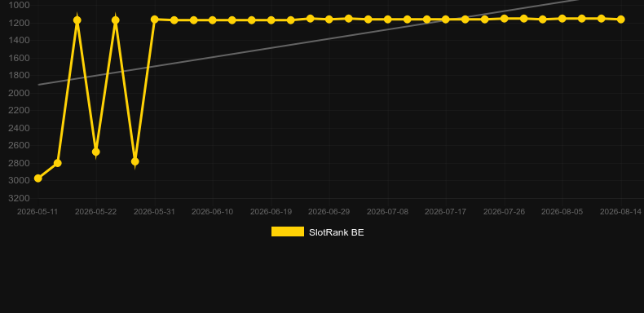Select the data point at 2026-06-10
Screen dimensions: 644x313
[212, 20]
